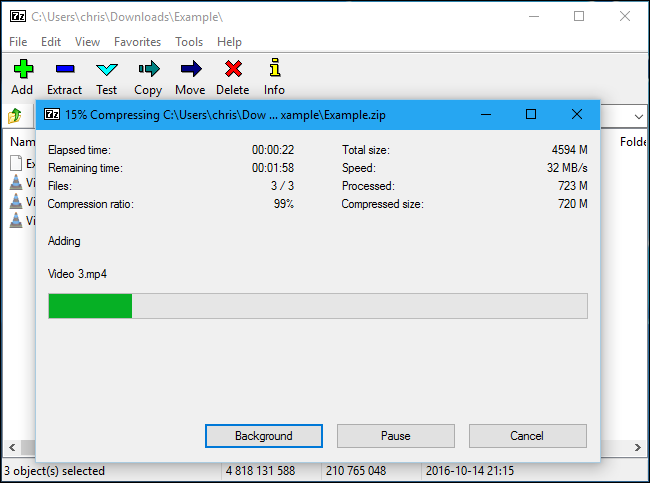Click the 7z icon in dialog title bar
This screenshot has height=483, width=650.
tap(52, 114)
